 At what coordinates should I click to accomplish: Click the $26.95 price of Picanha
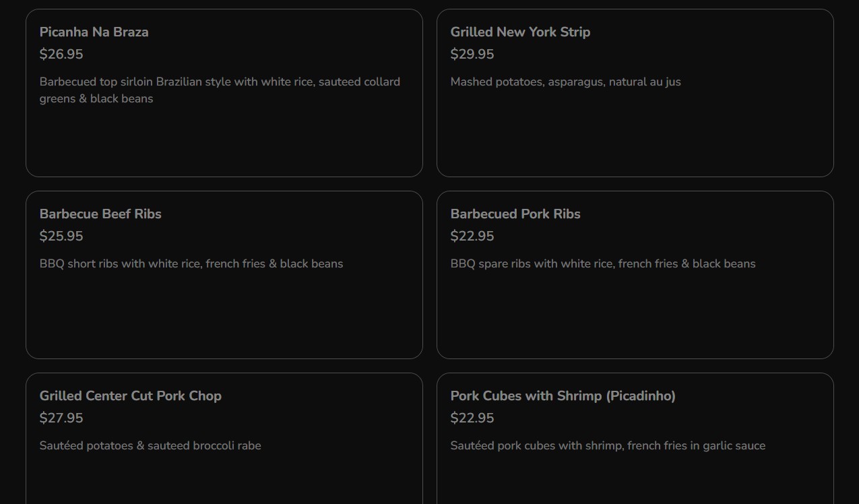[x=61, y=54]
